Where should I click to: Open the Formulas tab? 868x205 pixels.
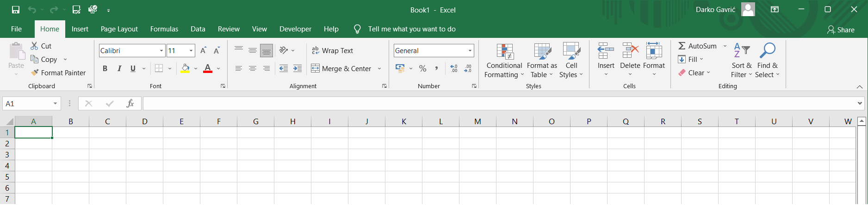pos(164,29)
